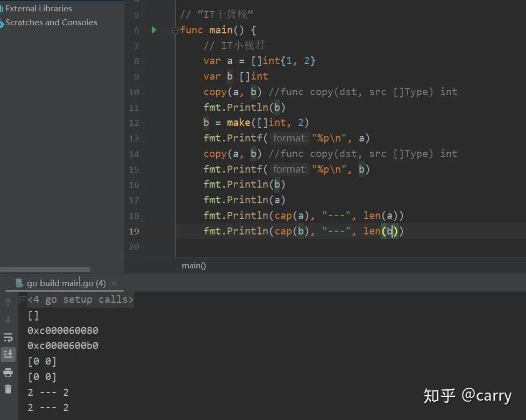526x420 pixels.
Task: Click line number 6 in the gutter
Action: pyautogui.click(x=137, y=31)
